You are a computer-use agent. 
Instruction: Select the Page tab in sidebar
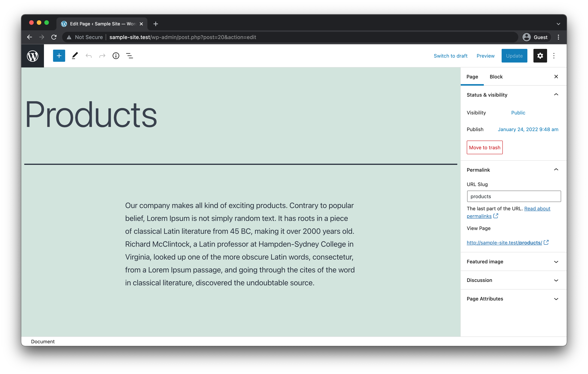472,77
